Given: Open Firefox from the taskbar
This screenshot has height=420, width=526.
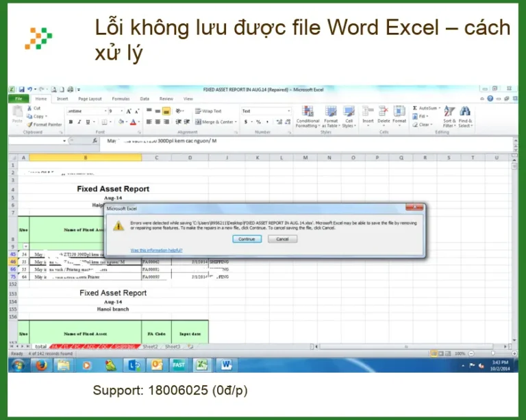Looking at the screenshot, I should pyautogui.click(x=41, y=365).
